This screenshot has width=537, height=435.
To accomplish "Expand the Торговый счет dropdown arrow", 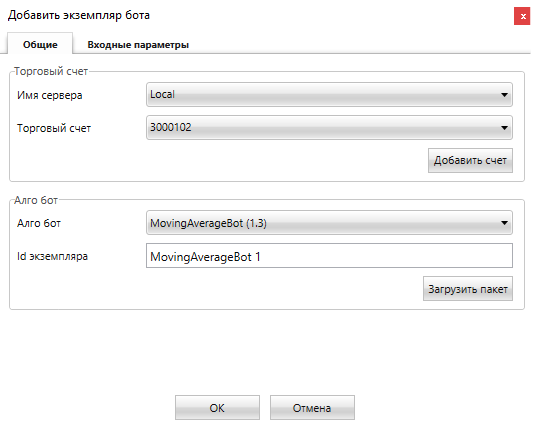I will (504, 128).
